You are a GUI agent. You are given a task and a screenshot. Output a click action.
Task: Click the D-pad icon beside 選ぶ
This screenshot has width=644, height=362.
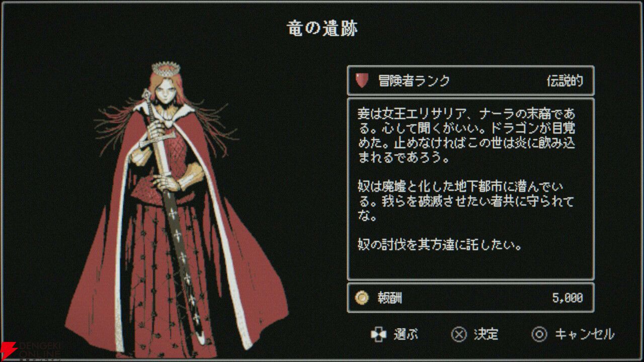pyautogui.click(x=378, y=334)
